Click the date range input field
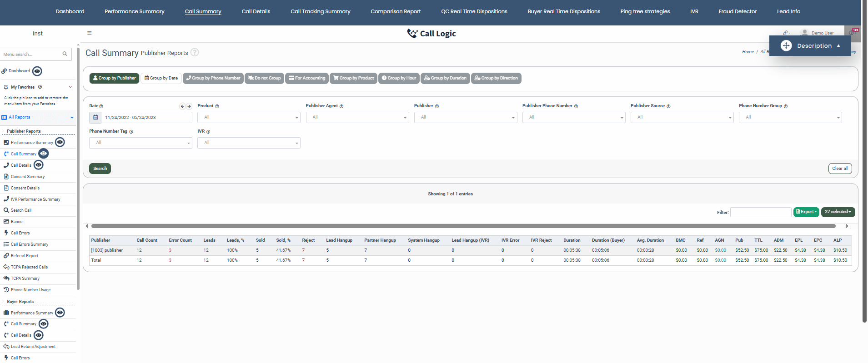The width and height of the screenshot is (868, 363). (146, 117)
